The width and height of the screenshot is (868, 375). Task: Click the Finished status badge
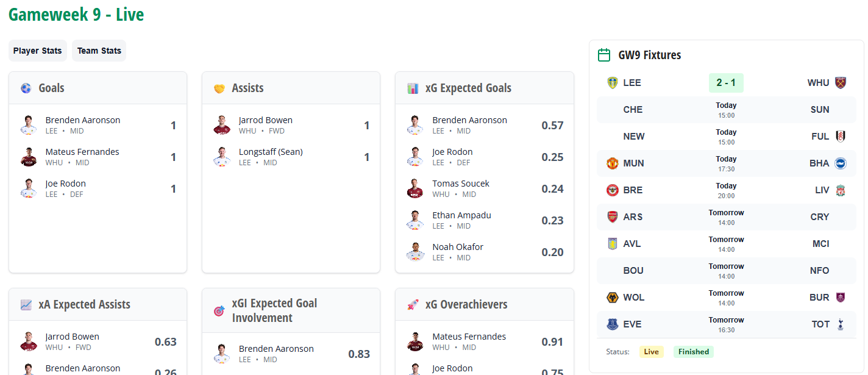694,352
